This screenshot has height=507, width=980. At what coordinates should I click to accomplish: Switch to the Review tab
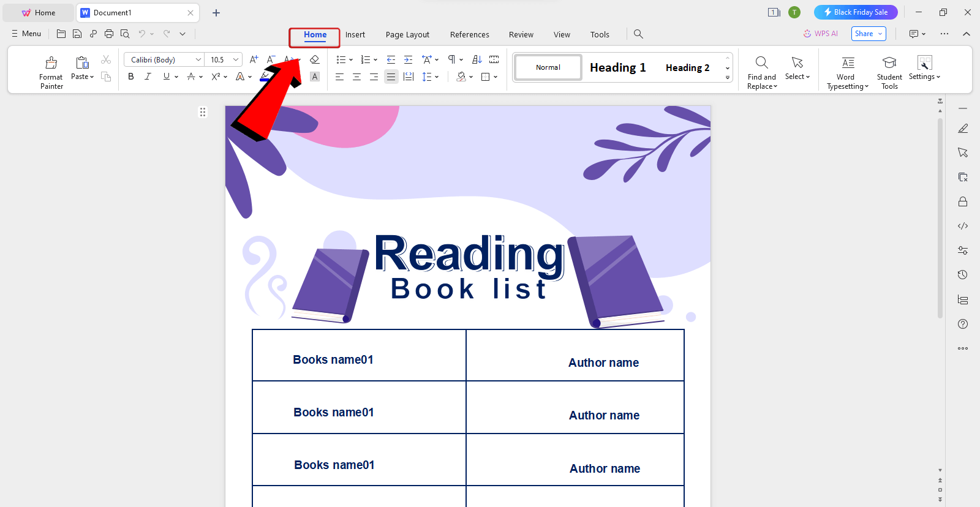point(521,35)
